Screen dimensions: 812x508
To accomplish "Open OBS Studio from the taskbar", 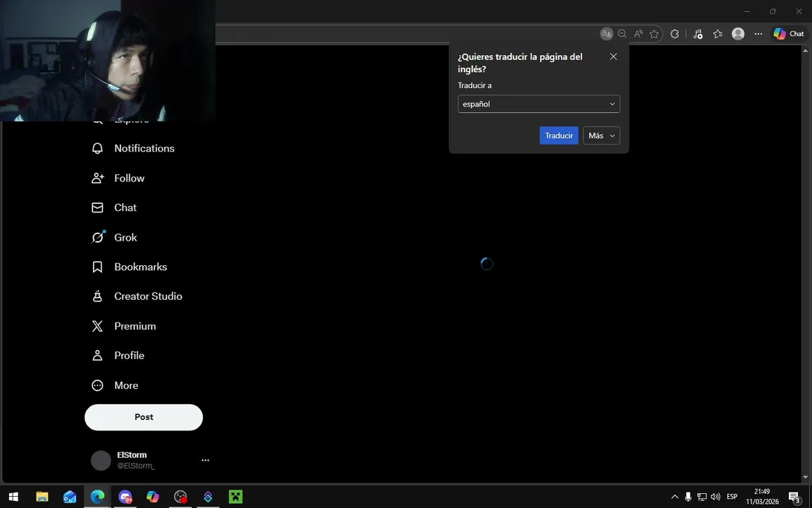I will [x=180, y=497].
